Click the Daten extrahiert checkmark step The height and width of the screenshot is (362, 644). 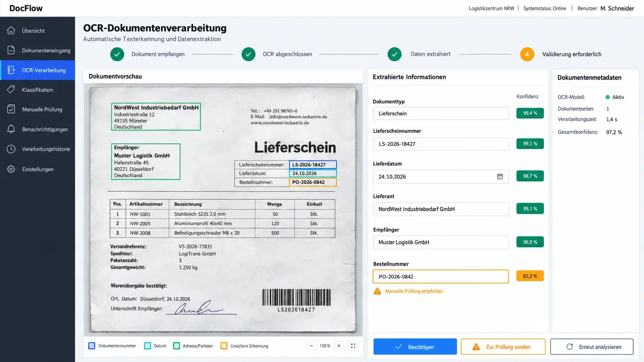click(x=394, y=54)
